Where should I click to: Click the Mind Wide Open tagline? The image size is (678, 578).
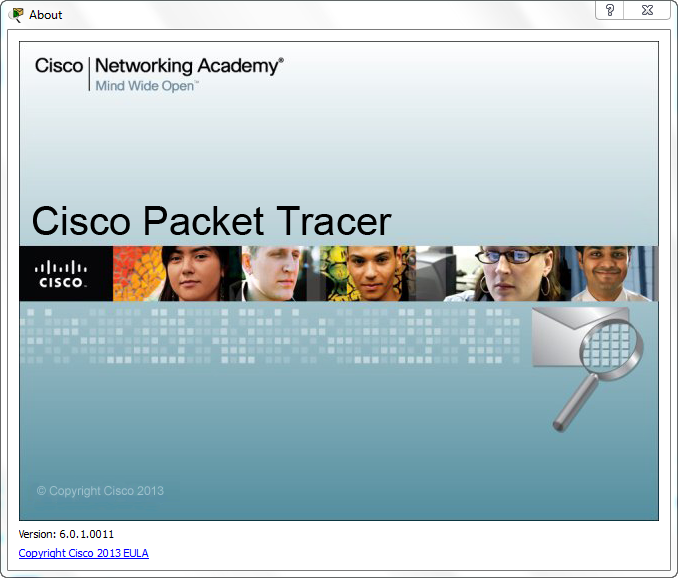pos(147,86)
